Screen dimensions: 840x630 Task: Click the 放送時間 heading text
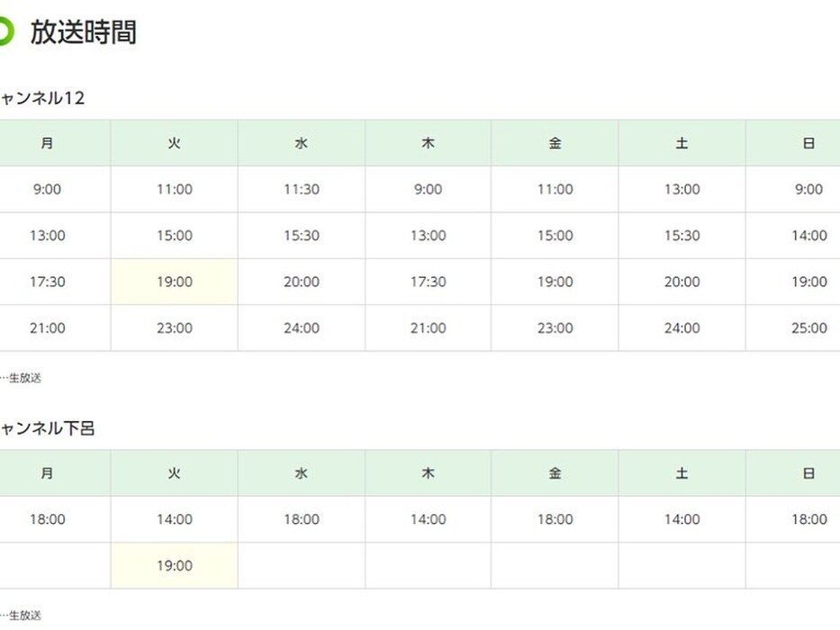tap(83, 31)
